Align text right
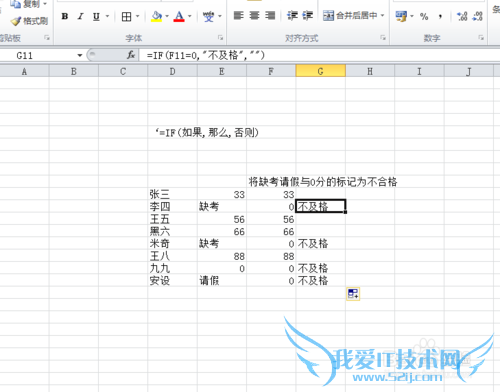 click(x=270, y=16)
